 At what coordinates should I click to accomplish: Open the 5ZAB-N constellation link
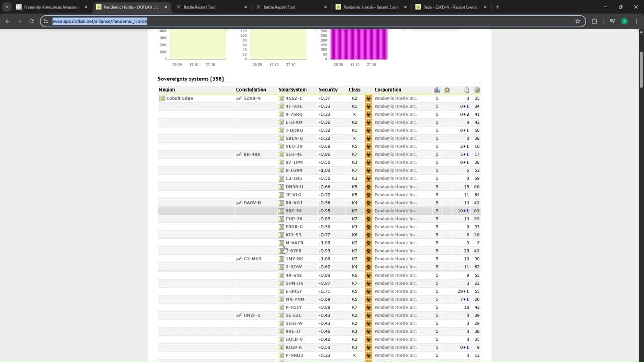[x=252, y=98]
